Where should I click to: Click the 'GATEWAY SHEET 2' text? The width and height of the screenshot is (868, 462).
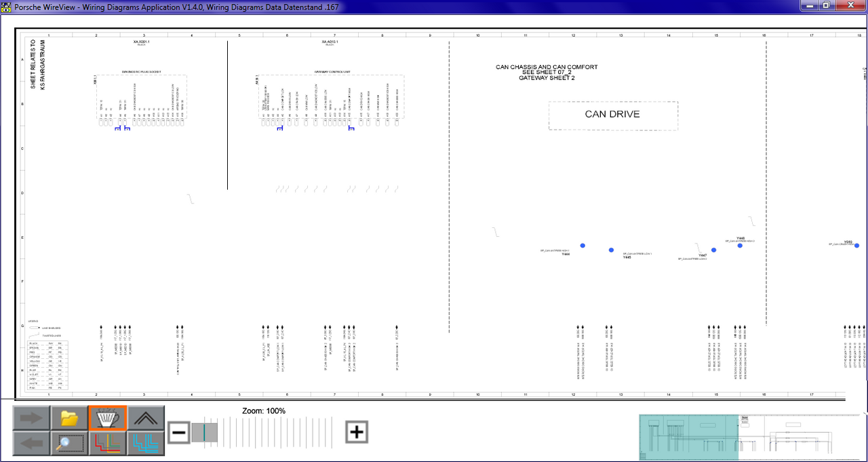[x=547, y=78]
